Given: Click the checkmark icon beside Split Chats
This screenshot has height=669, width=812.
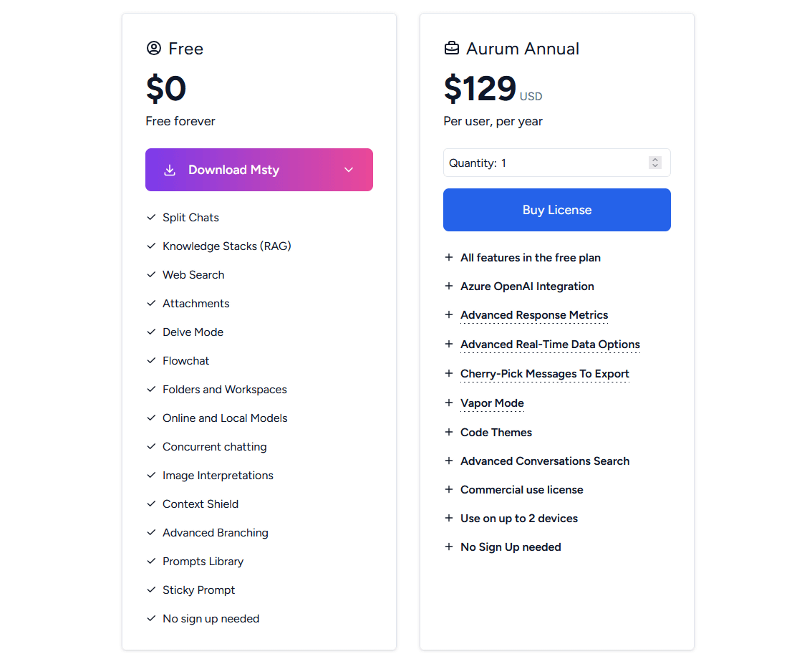Looking at the screenshot, I should click(x=151, y=217).
